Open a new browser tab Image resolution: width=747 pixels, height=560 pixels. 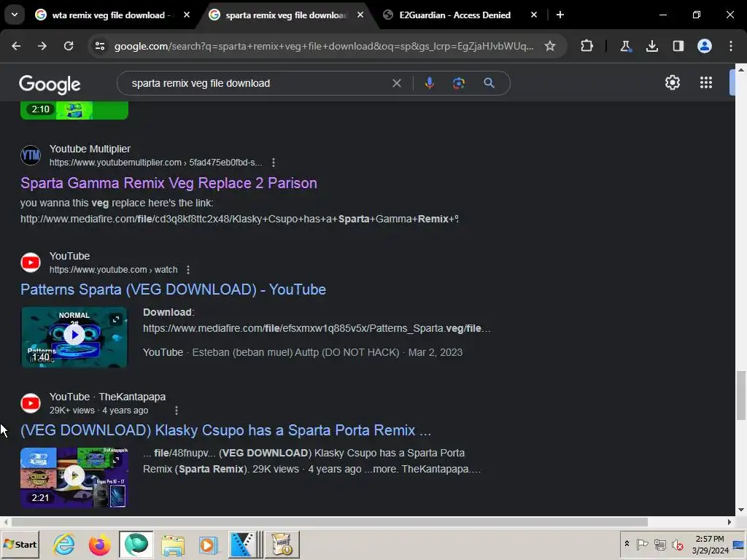[x=560, y=15]
